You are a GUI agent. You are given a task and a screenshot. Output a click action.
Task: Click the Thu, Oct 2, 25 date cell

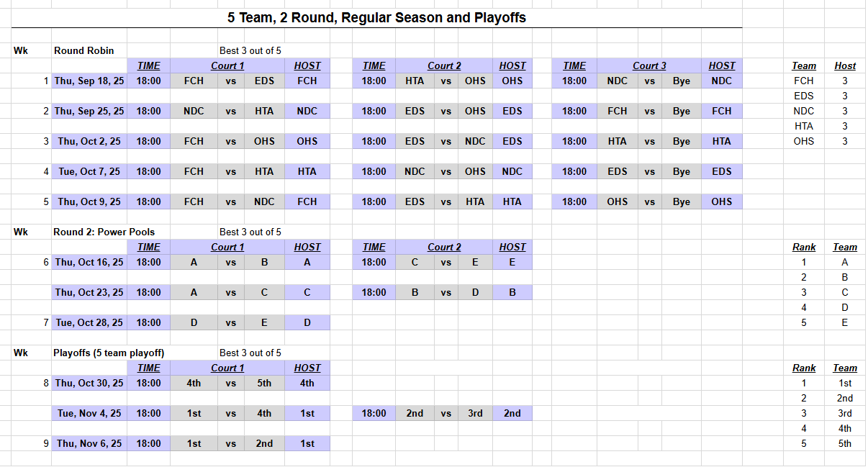(x=89, y=141)
